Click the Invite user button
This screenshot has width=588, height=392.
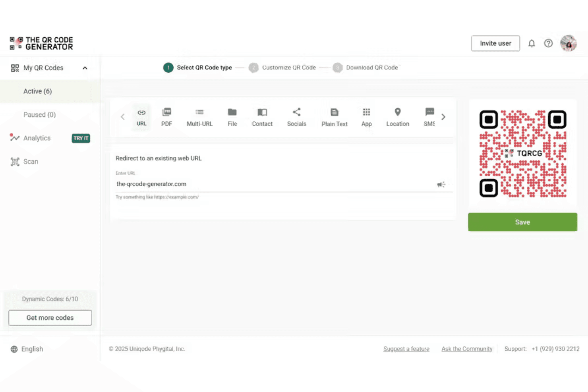pos(495,43)
